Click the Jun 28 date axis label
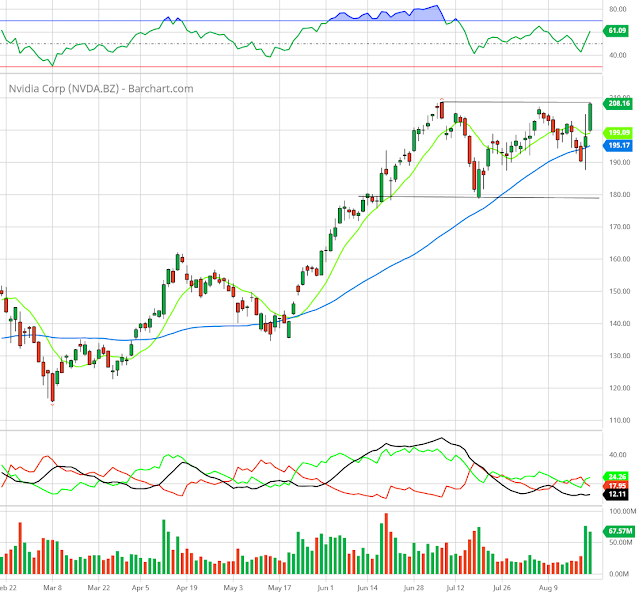This screenshot has width=639, height=596. tap(414, 588)
